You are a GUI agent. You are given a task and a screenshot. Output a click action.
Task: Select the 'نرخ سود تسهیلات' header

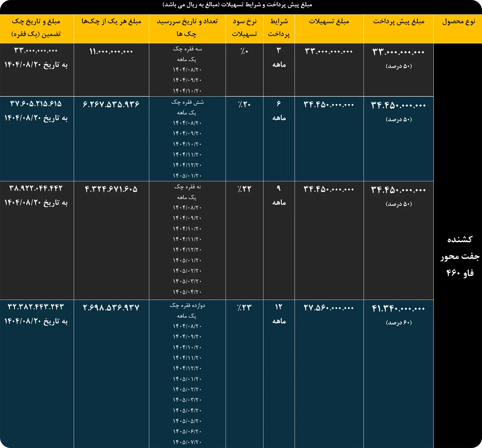click(244, 28)
